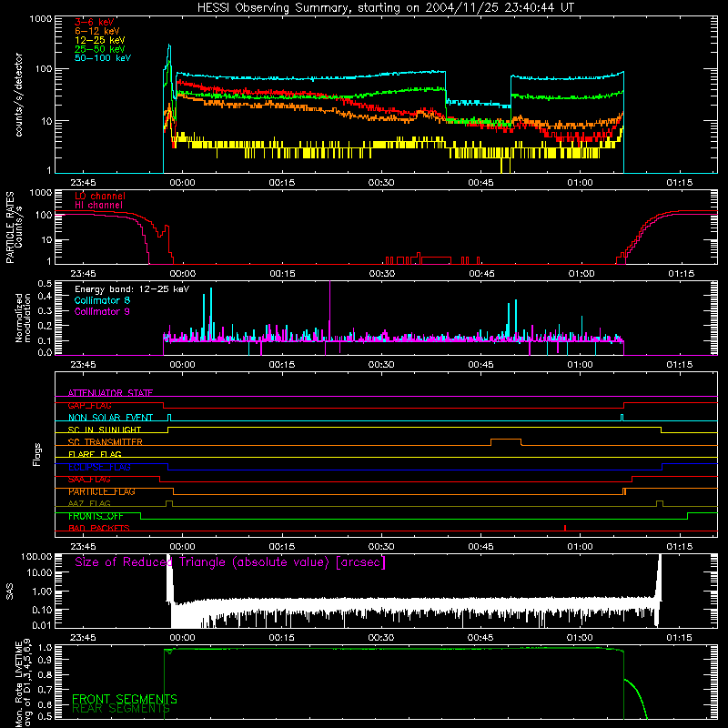The image size is (728, 728).
Task: Select the GAP_FLAG label
Action: [89, 405]
